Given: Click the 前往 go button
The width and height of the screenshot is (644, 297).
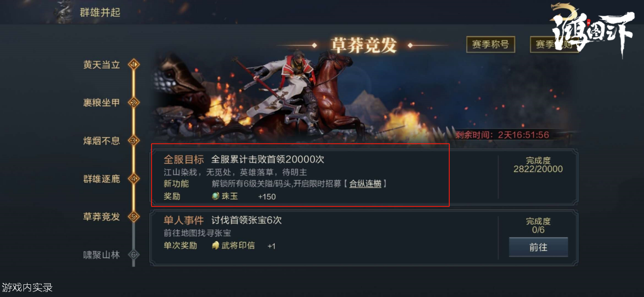Looking at the screenshot, I should (538, 247).
